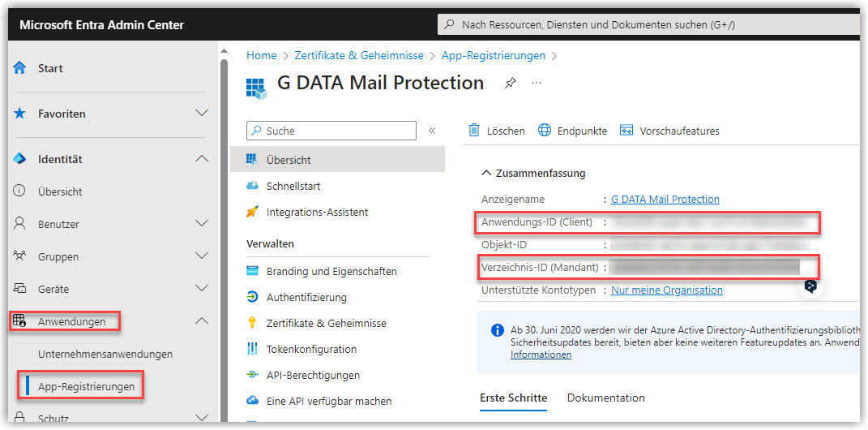Viewport: 868px width, 430px height.
Task: Click the Schutz lock icon
Action: point(19,417)
